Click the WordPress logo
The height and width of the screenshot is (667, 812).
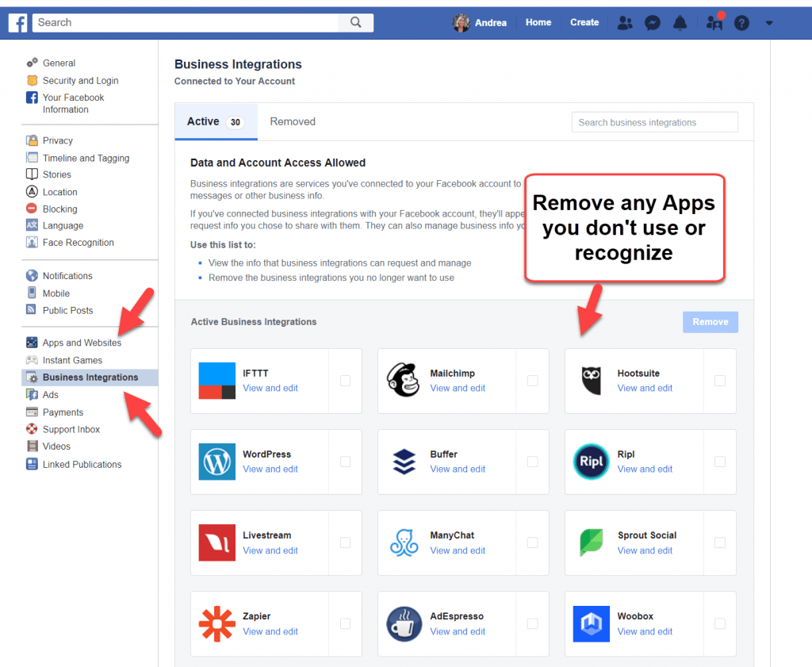point(217,462)
